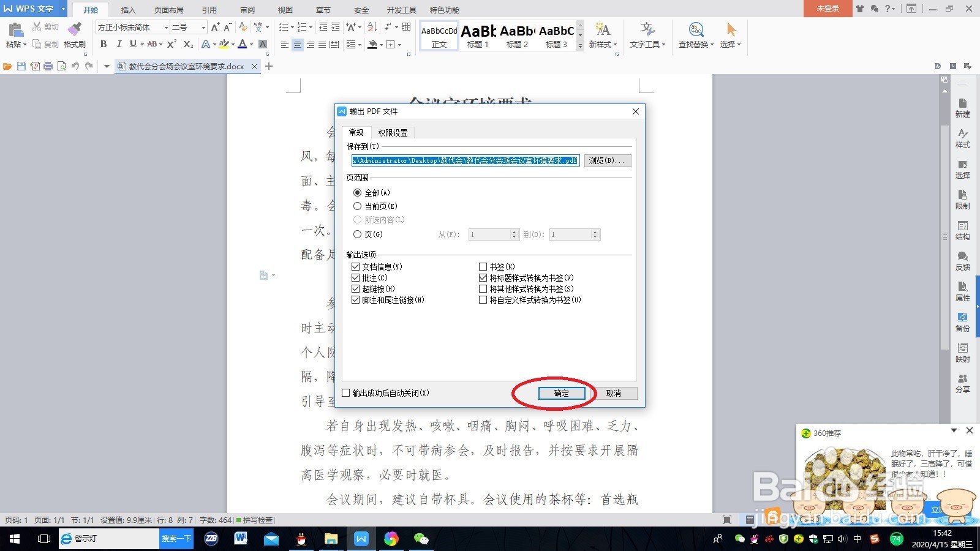Viewport: 980px width, 551px height.
Task: Switch to 权限设置 tab in PDF dialog
Action: coord(393,132)
